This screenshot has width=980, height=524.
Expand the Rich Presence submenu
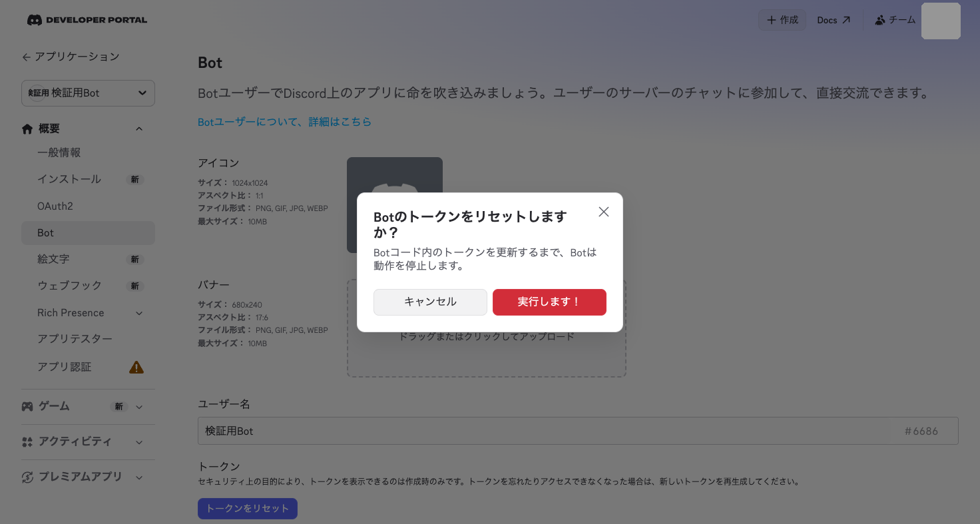[x=139, y=313]
